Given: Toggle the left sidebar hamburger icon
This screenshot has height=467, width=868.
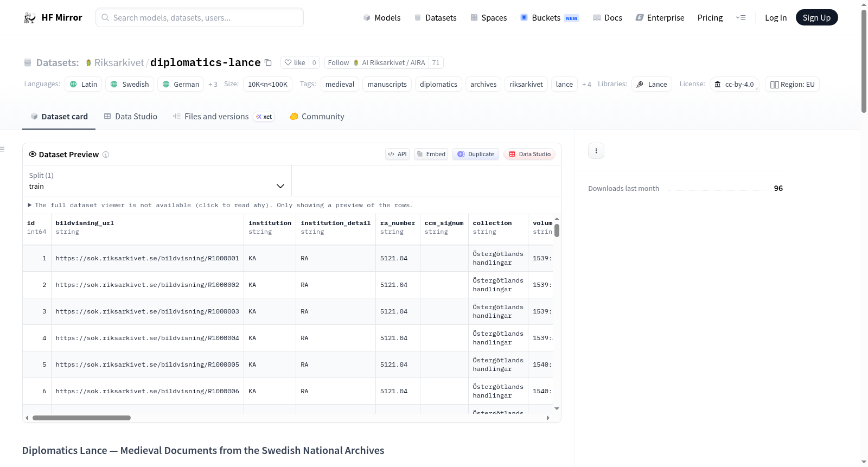Looking at the screenshot, I should 2,149.
